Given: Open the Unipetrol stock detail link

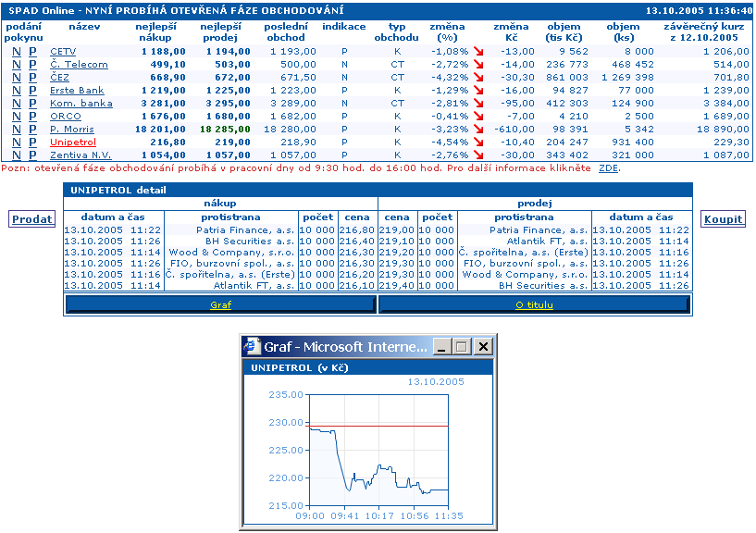Looking at the screenshot, I should pos(73,143).
